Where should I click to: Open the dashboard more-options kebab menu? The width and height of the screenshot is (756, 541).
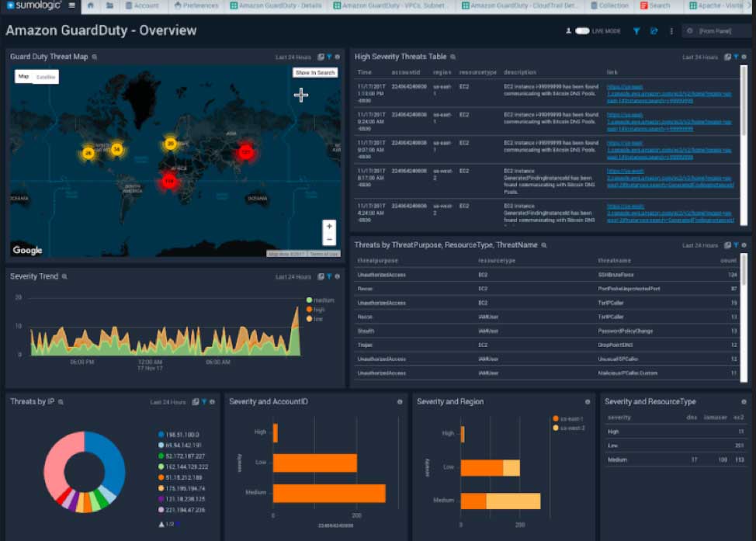671,31
